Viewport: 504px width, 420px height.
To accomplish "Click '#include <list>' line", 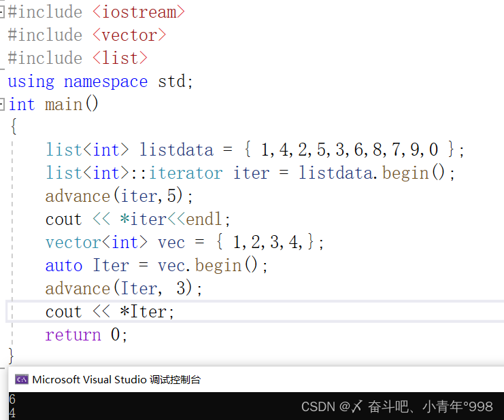I will 78,58.
